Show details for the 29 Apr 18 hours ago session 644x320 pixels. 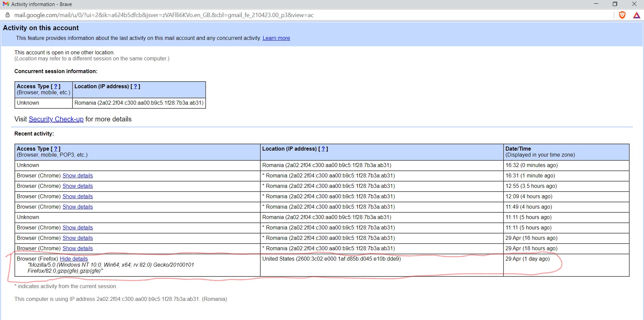(x=77, y=249)
